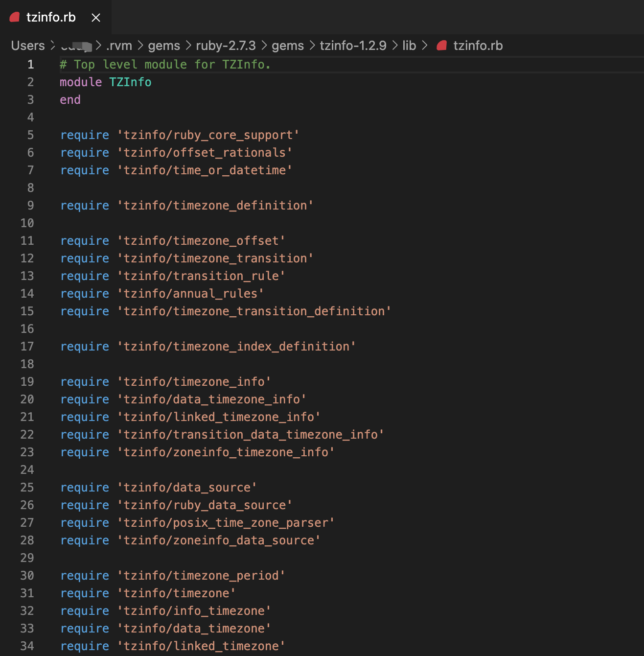Open the tzinfo.rb breadcrumb item
This screenshot has height=656, width=644.
[478, 46]
